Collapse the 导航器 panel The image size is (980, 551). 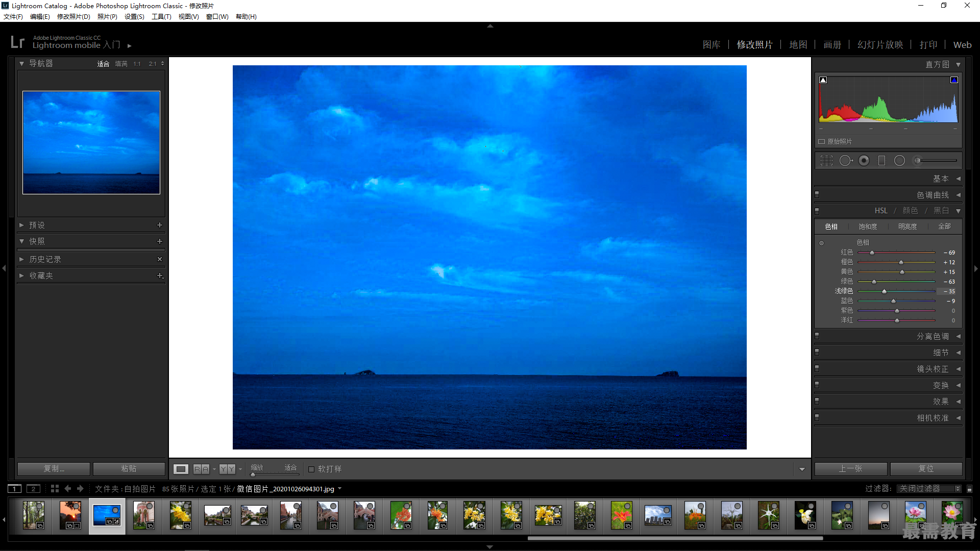point(21,64)
